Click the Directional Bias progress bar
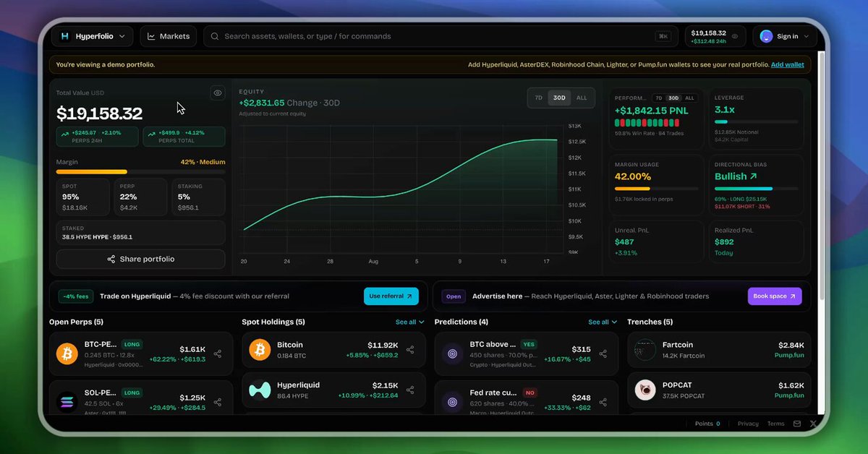 click(x=756, y=189)
